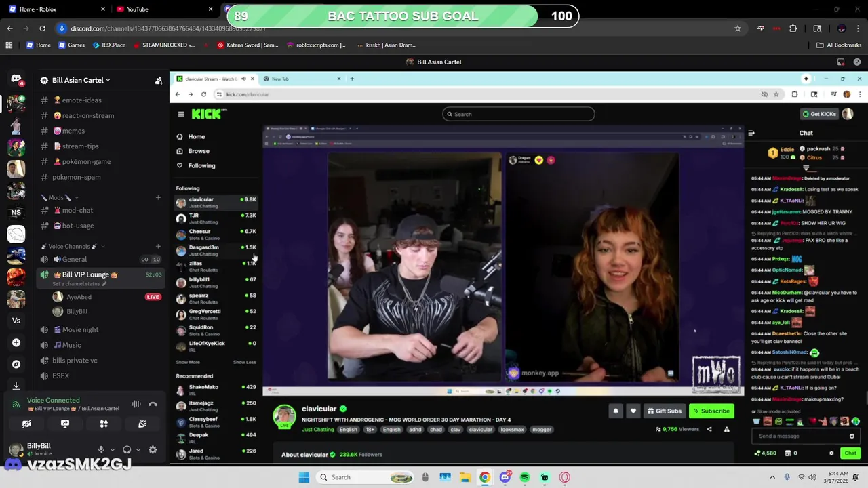868x488 pixels.
Task: Click Discord add a server plus button
Action: tap(16, 342)
